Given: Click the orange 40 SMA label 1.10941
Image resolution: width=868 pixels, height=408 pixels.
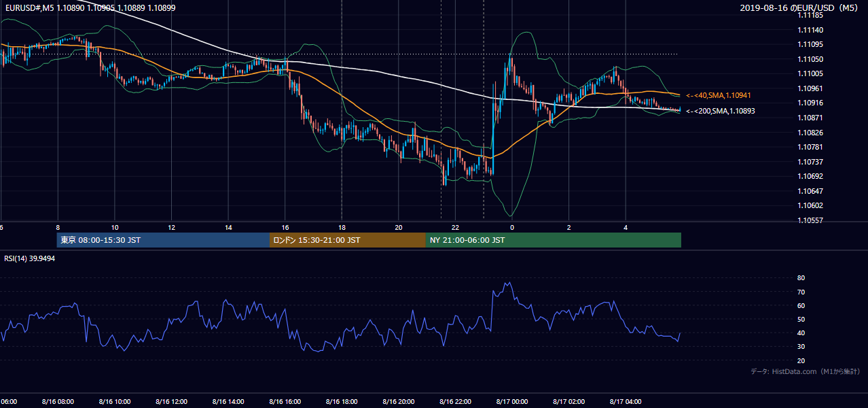Looking at the screenshot, I should pos(718,96).
